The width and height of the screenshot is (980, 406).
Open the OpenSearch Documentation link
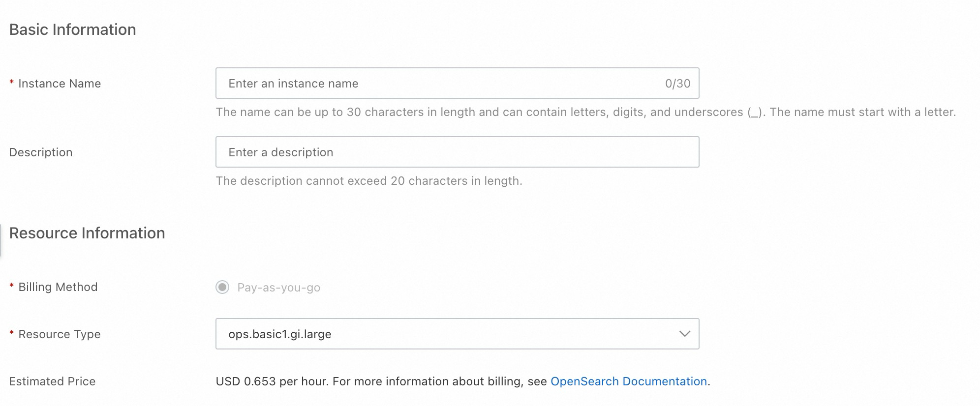pyautogui.click(x=628, y=381)
